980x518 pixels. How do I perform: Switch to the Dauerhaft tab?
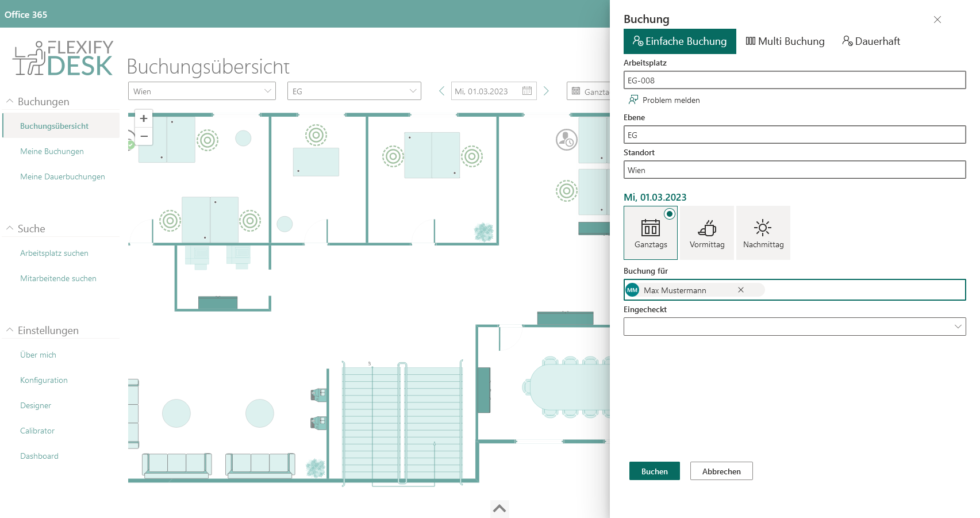[870, 41]
